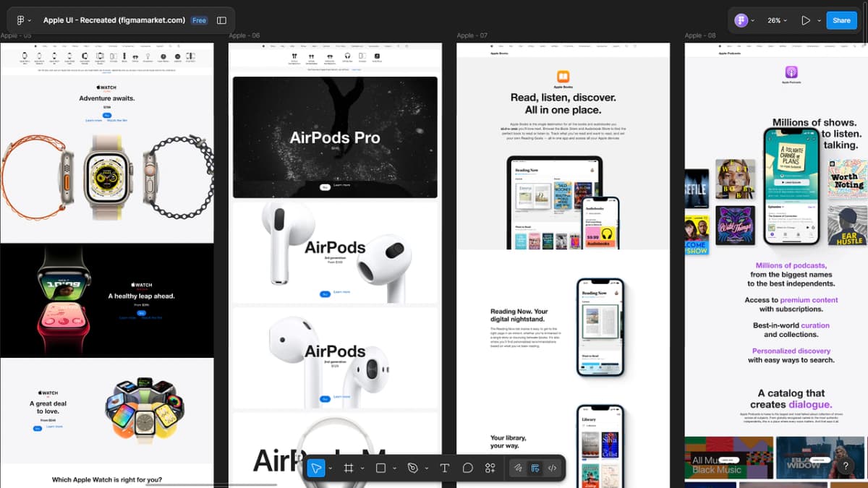Click the horizontal canvas scrollbar
Image resolution: width=868 pixels, height=488 pixels.
coord(211,484)
